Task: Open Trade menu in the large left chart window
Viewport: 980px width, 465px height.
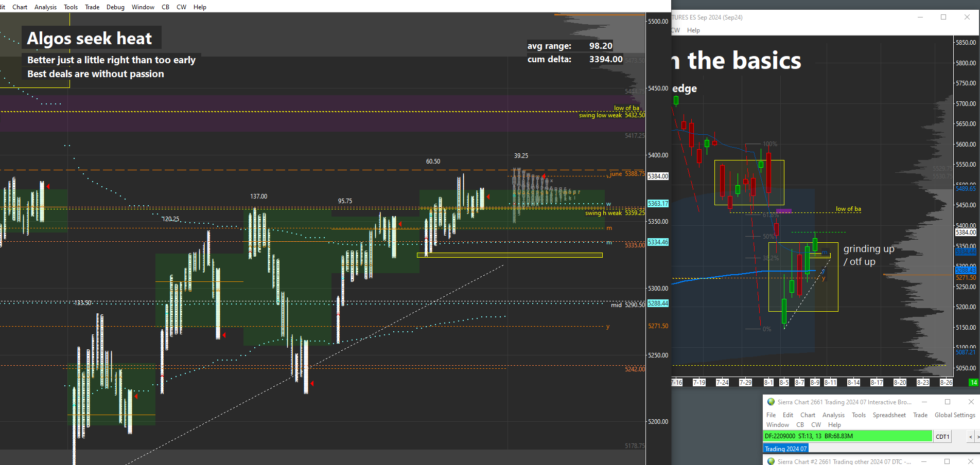Action: pyautogui.click(x=92, y=7)
